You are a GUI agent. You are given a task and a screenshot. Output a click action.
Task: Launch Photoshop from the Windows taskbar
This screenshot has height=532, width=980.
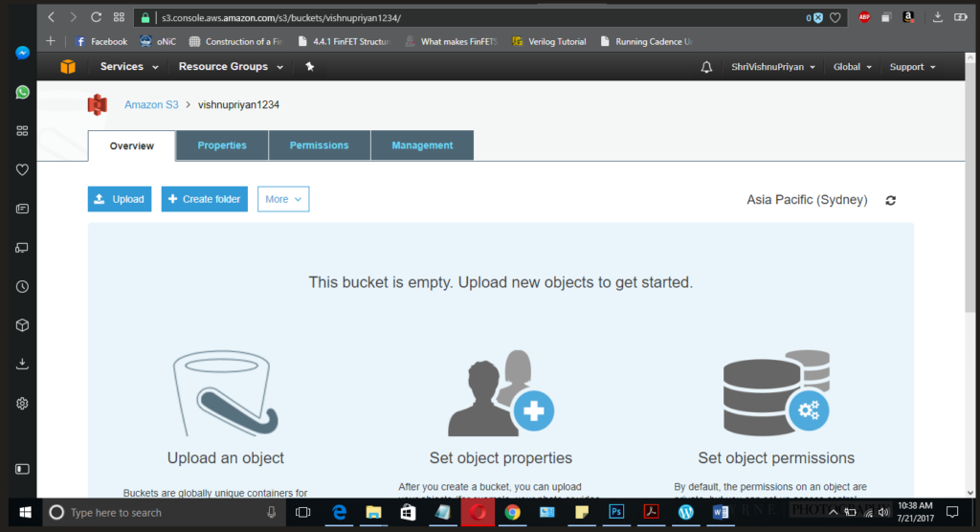615,513
